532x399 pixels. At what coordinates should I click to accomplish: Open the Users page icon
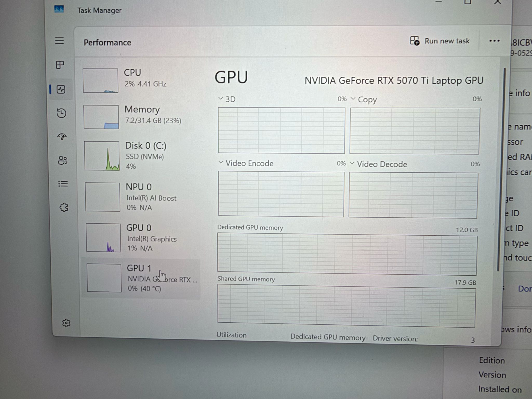[63, 160]
